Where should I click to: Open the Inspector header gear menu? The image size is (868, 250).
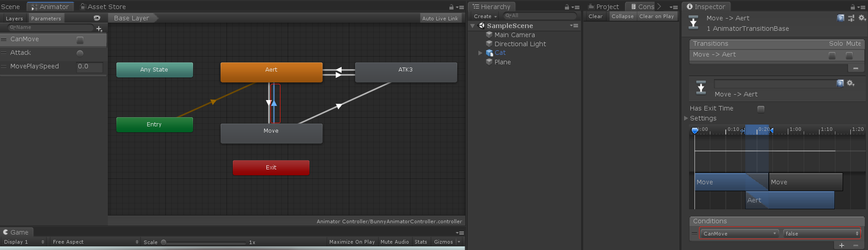point(862,18)
